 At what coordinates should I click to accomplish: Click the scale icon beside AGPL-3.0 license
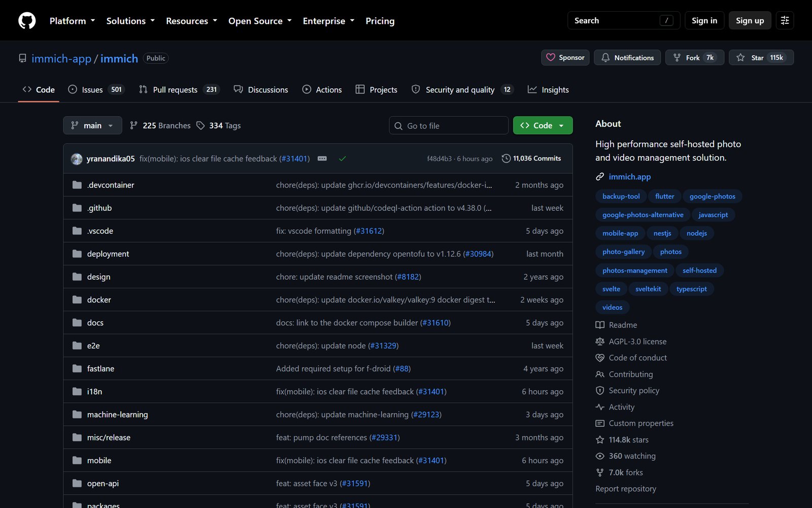pos(600,341)
